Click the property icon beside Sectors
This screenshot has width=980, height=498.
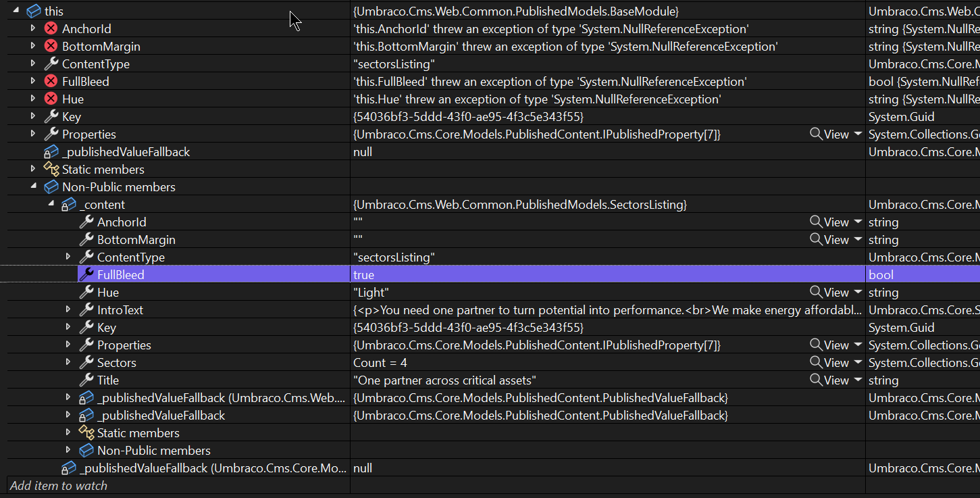(x=87, y=362)
